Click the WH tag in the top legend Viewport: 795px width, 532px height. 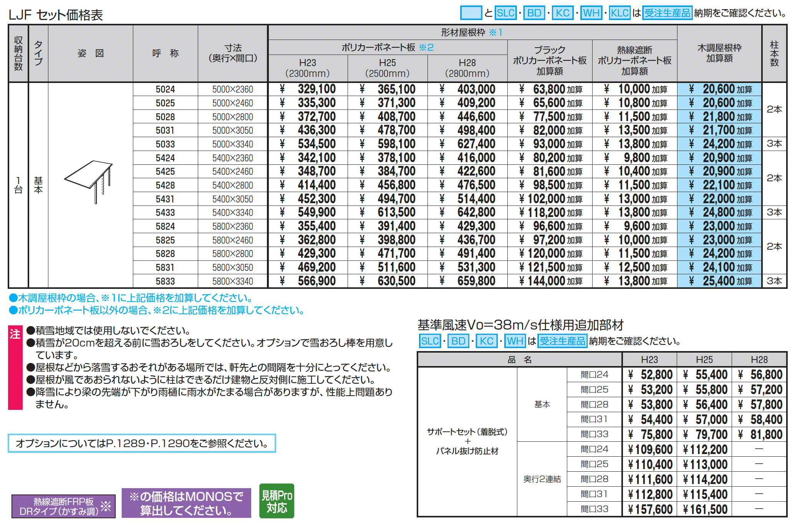click(591, 13)
